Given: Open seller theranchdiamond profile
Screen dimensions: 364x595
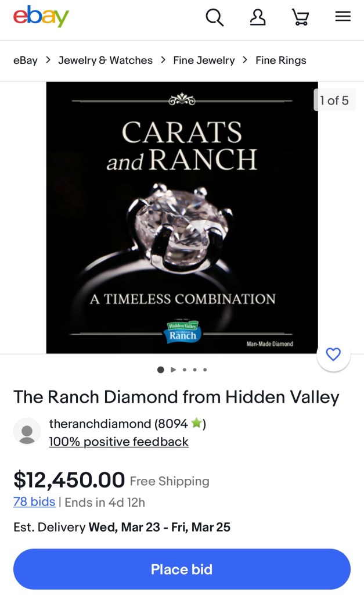Looking at the screenshot, I should pos(100,424).
